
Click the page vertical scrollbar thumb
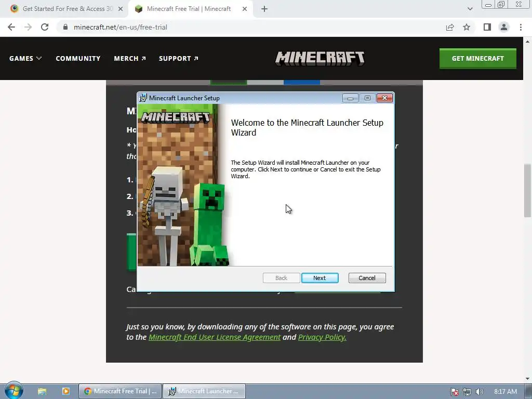coord(527,190)
